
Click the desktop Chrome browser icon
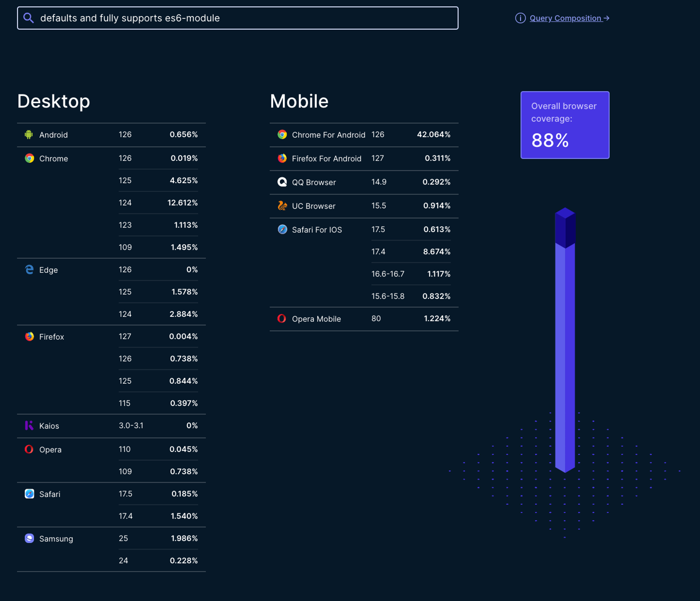[29, 158]
